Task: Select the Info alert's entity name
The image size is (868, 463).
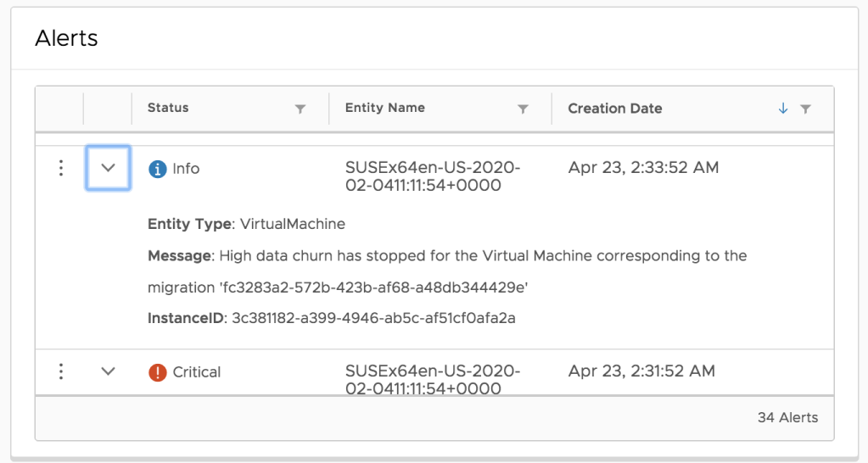Action: 432,176
